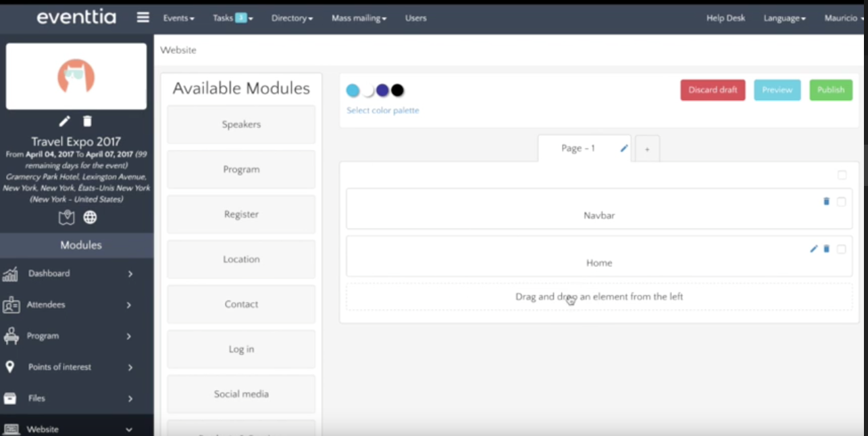Viewport: 868px width, 436px height.
Task: Expand Points of interest chevron
Action: pos(130,367)
